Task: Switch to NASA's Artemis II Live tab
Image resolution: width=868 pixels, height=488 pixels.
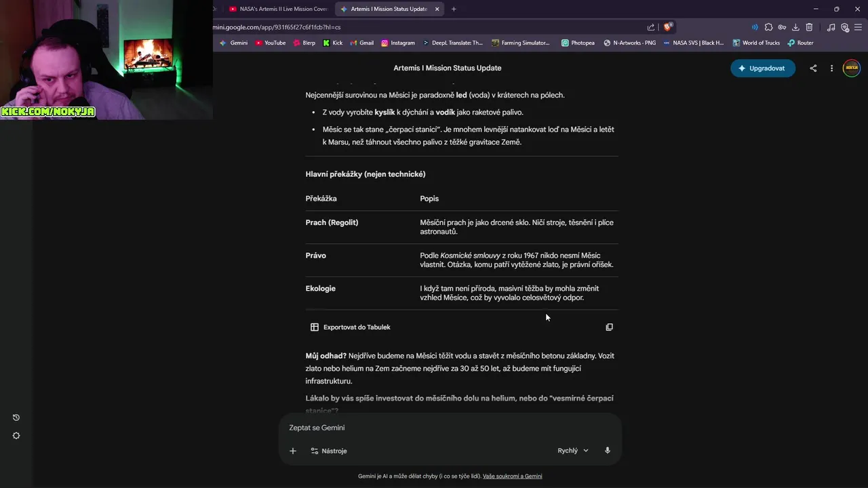Action: (x=279, y=9)
